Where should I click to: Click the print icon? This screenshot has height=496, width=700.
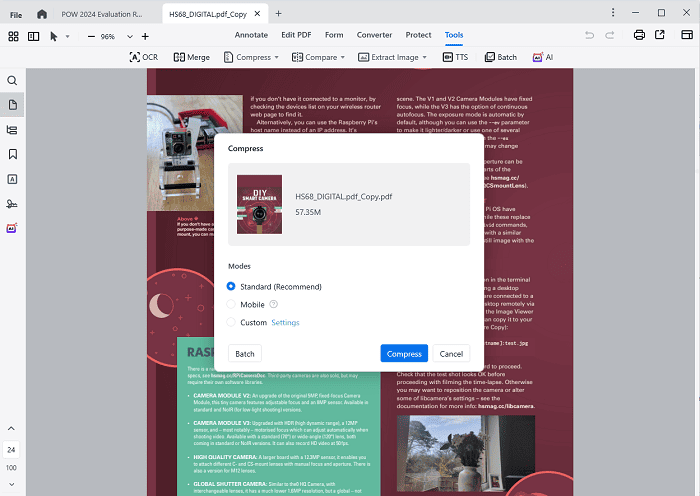pos(639,35)
